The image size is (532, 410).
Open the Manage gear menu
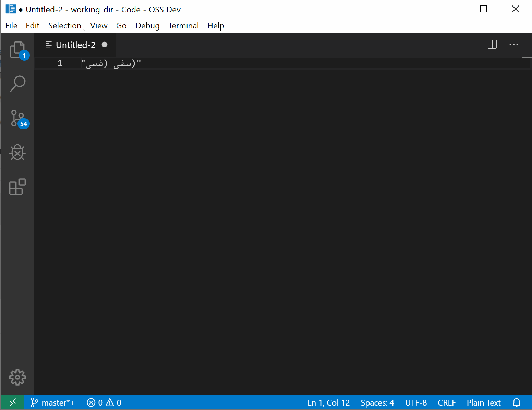(x=17, y=377)
